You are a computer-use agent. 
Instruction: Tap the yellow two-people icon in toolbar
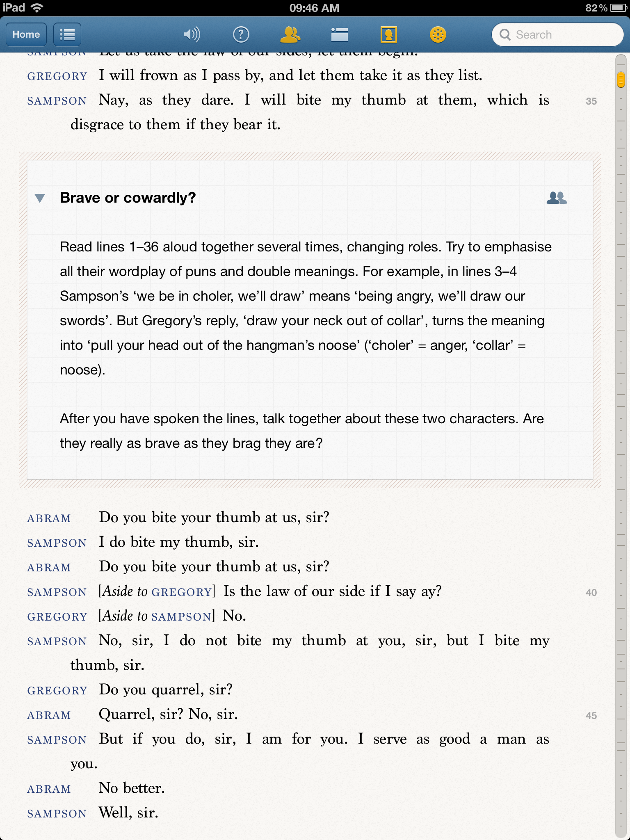coord(290,34)
